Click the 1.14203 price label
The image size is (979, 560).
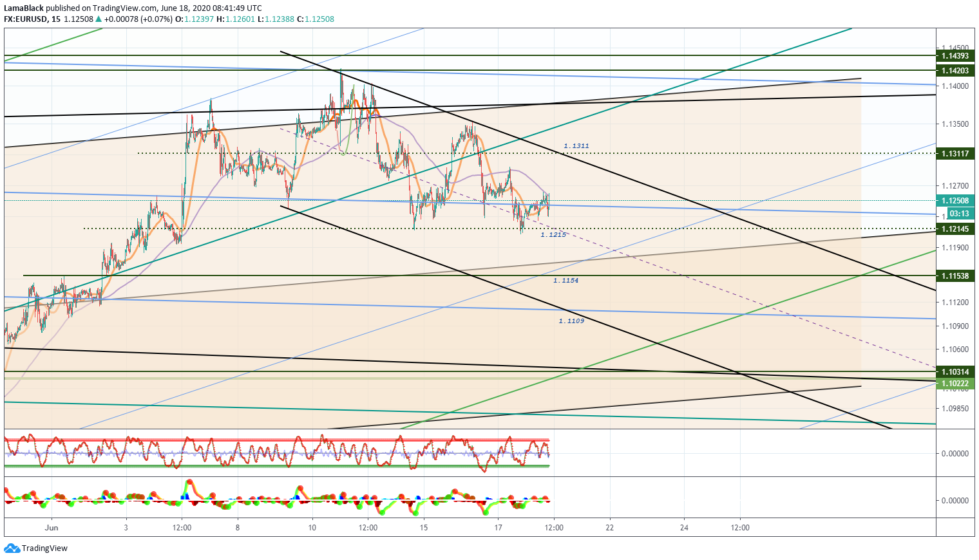tap(955, 71)
